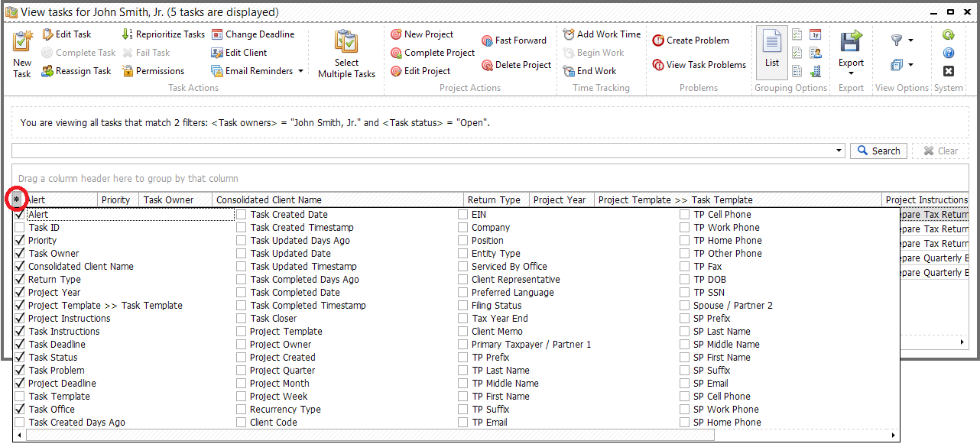Click Edit Client
Image resolution: width=980 pixels, height=444 pixels.
(239, 53)
